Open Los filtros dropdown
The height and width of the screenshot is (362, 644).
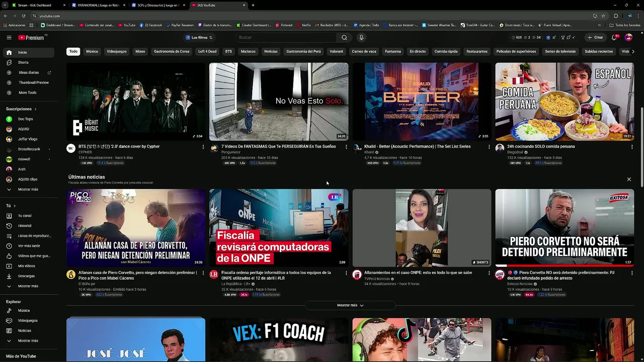(199, 37)
